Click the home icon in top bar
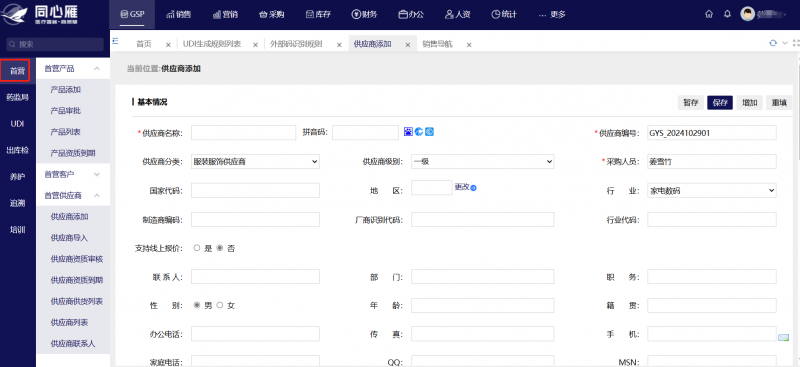The image size is (800, 367). click(709, 14)
